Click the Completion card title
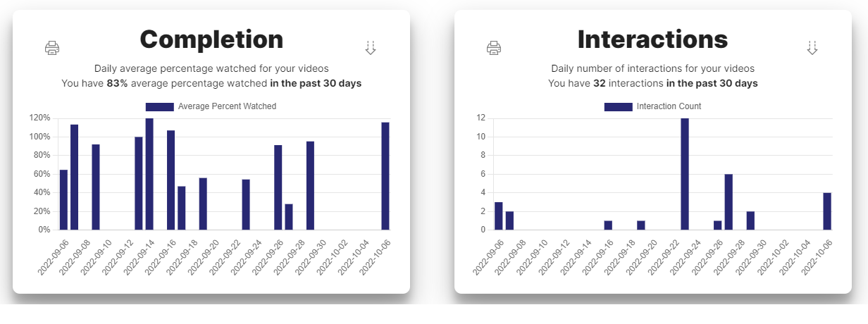This screenshot has width=868, height=324. (211, 39)
